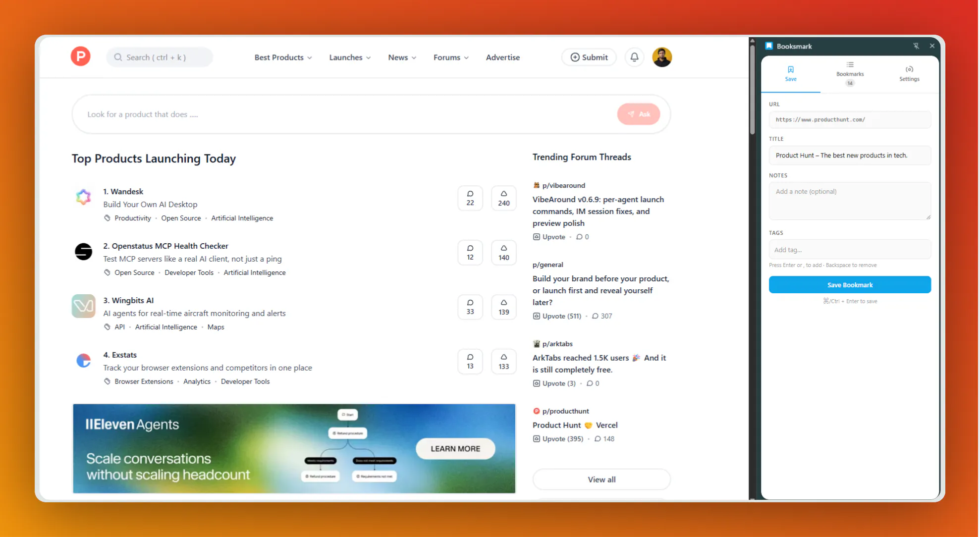Upvote the ArkTabs thread (3)
This screenshot has width=980, height=537.
pyautogui.click(x=554, y=383)
